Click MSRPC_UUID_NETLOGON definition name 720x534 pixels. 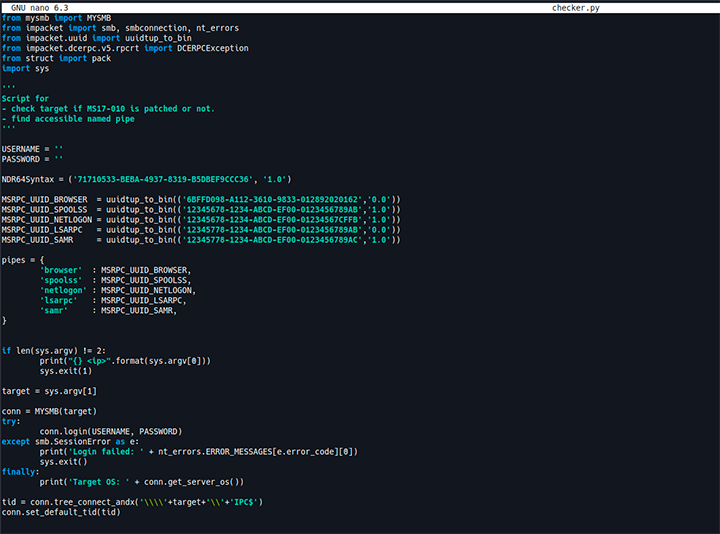[x=47, y=220]
